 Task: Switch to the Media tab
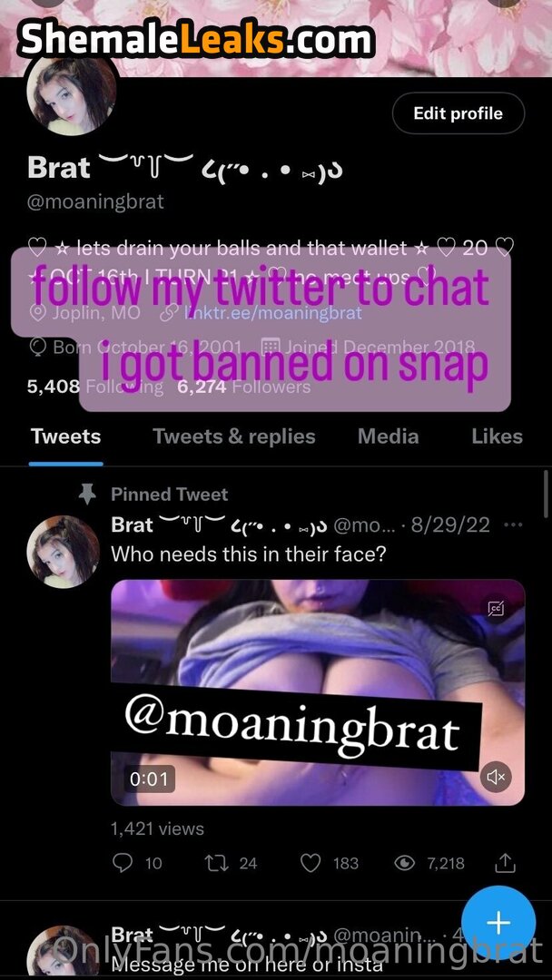[389, 436]
